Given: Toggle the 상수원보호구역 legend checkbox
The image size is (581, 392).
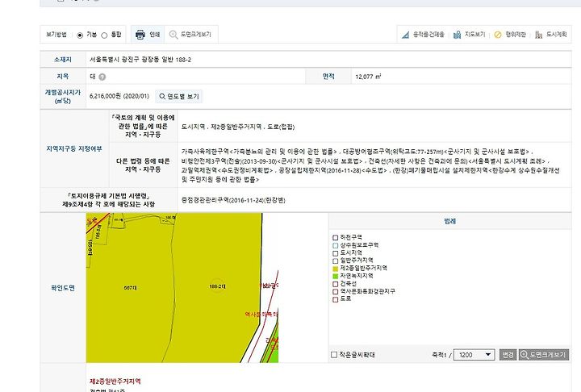Looking at the screenshot, I should pyautogui.click(x=336, y=245).
